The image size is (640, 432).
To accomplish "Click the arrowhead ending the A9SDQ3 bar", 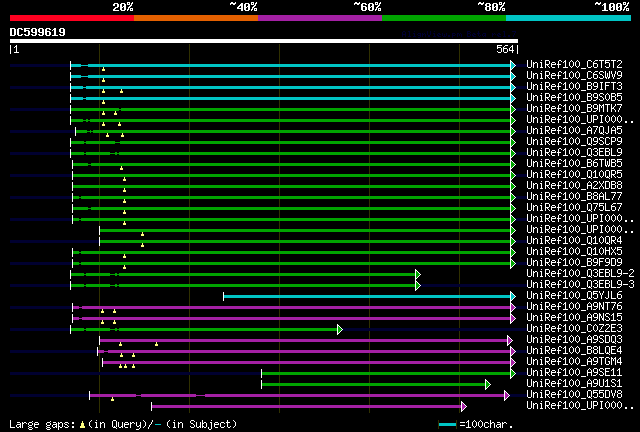I will click(510, 341).
